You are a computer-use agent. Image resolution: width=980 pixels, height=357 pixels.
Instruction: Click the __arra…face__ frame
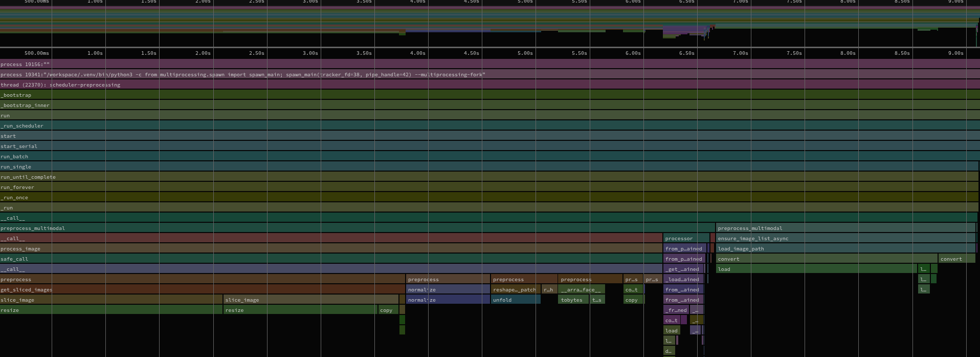(582, 289)
